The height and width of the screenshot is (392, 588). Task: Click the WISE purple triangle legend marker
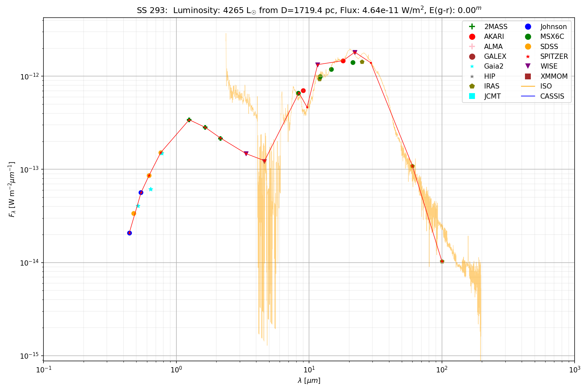[528, 66]
